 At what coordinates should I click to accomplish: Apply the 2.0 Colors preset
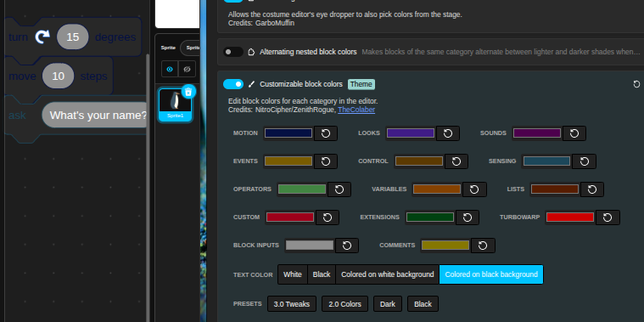pos(344,304)
